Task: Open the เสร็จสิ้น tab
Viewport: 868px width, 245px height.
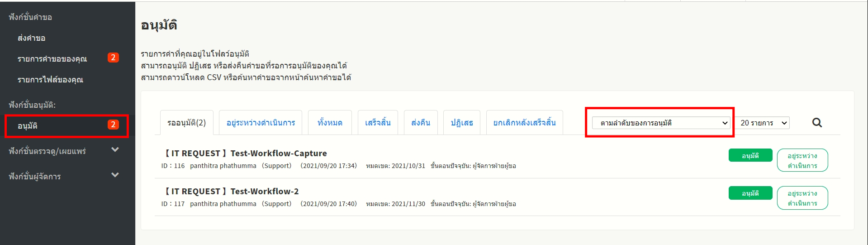Action: [x=378, y=123]
